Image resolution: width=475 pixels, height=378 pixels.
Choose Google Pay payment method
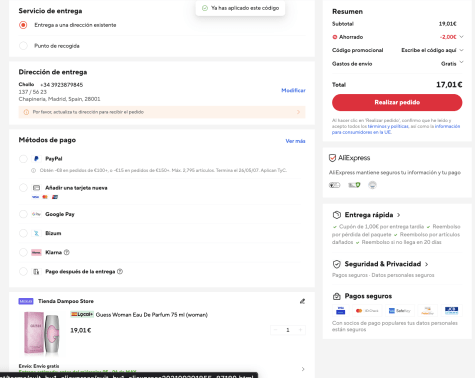[x=23, y=214]
